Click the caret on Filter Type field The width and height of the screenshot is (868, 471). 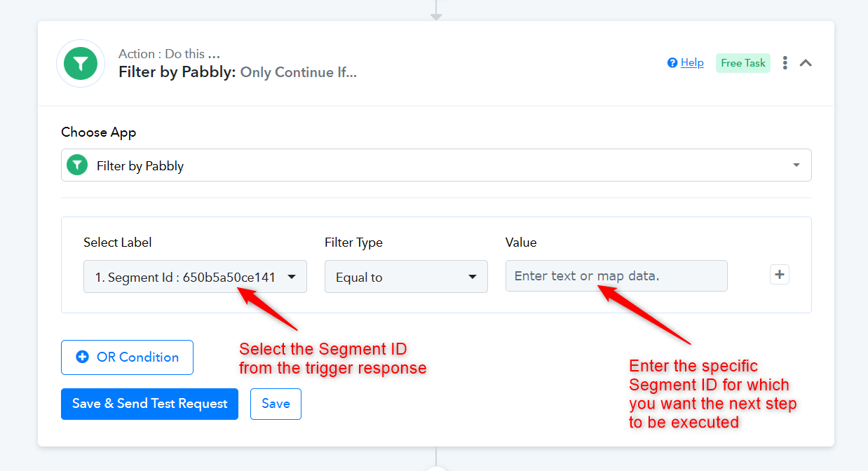point(473,277)
